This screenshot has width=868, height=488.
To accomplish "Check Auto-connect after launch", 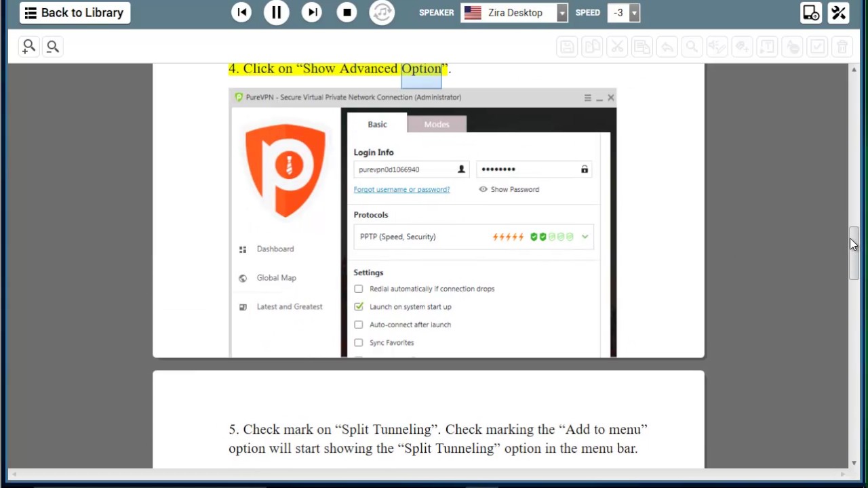I will tap(359, 325).
